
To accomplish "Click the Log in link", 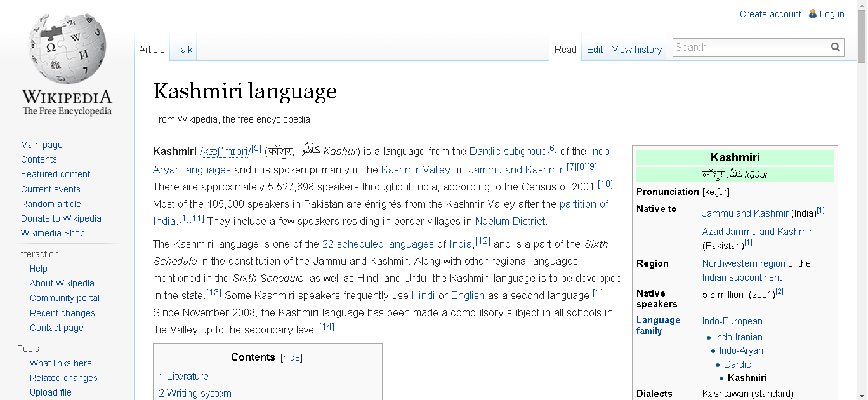I will click(832, 14).
